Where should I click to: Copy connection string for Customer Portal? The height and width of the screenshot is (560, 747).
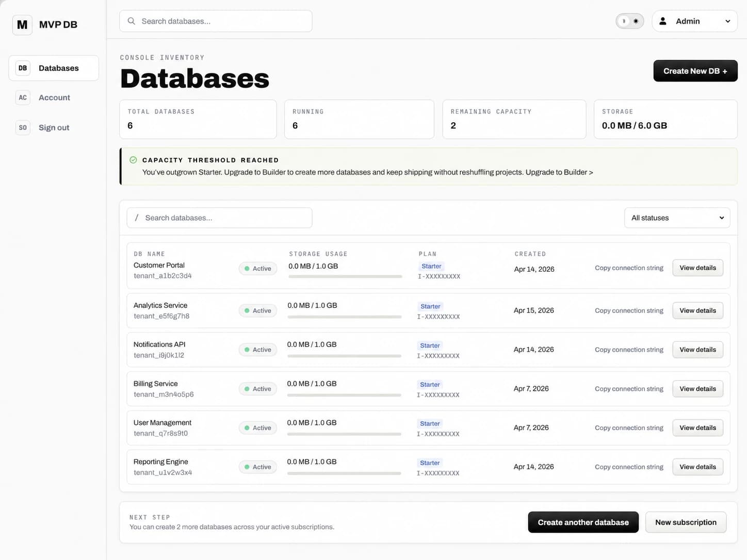(x=629, y=268)
